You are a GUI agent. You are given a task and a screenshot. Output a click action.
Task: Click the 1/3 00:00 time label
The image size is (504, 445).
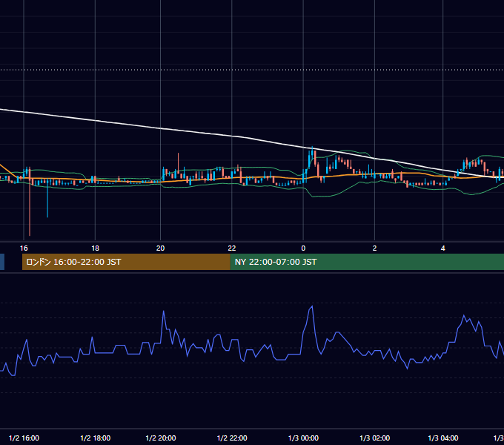click(303, 438)
